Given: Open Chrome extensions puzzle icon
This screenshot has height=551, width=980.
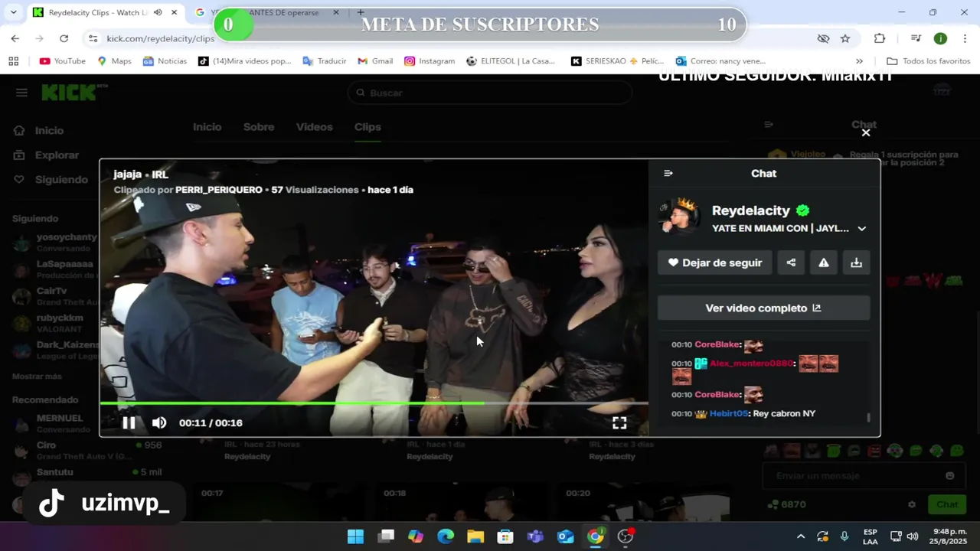Looking at the screenshot, I should pyautogui.click(x=880, y=38).
